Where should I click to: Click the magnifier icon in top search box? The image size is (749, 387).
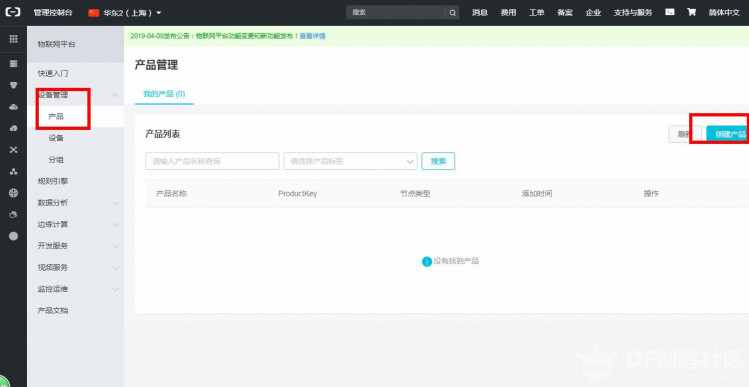452,13
